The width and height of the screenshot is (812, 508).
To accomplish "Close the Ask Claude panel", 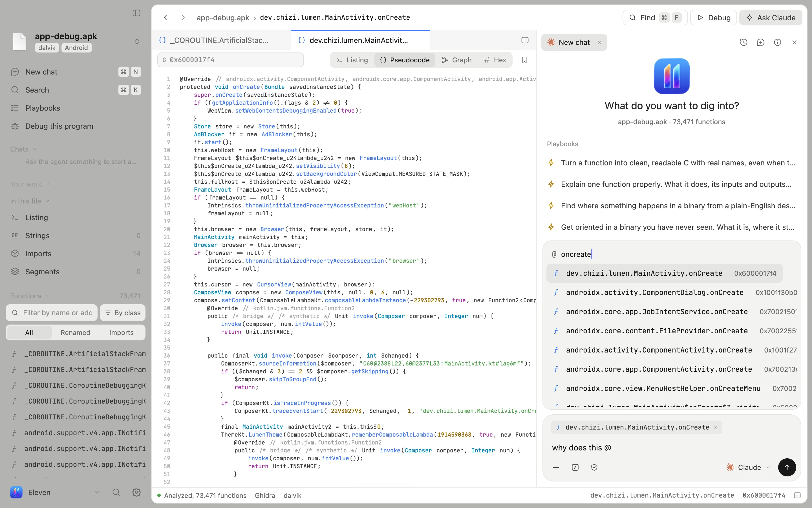I will click(x=795, y=42).
